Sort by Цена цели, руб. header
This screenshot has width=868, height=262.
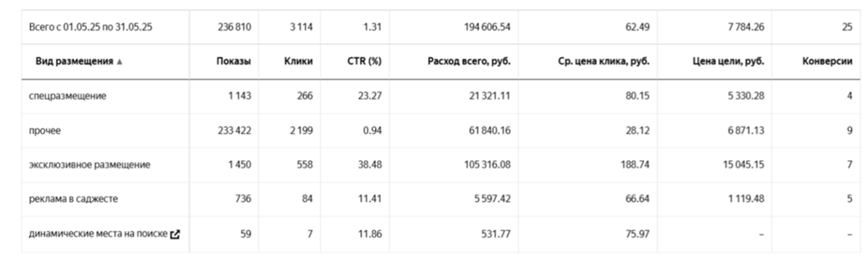[729, 61]
